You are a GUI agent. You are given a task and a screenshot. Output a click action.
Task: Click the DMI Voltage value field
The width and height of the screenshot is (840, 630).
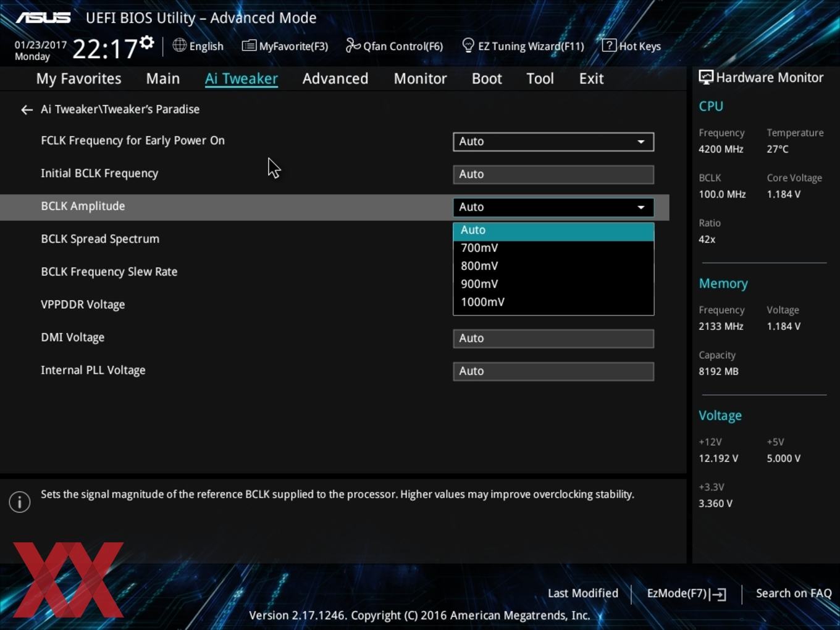[x=553, y=338]
